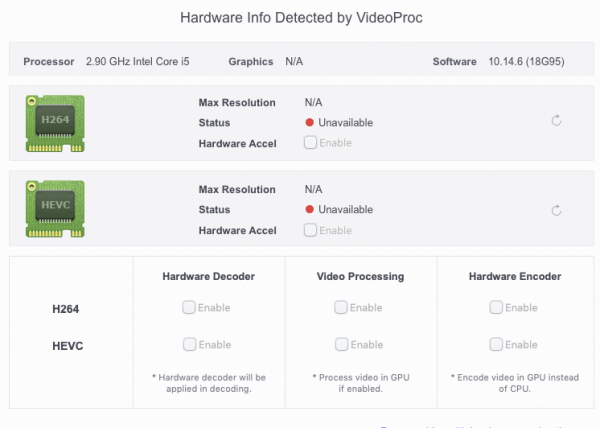Viewport: 600px width, 428px height.
Task: Enable H264 Video Processing checkbox
Action: [x=342, y=308]
